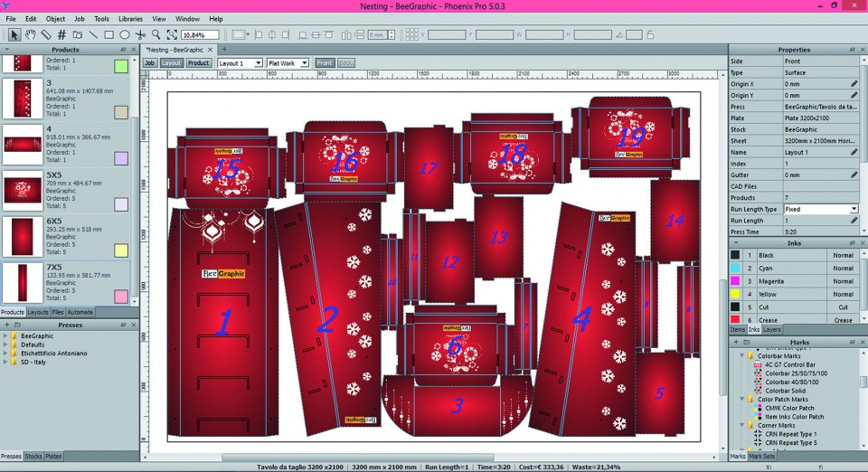Pick the ruler measure tool
This screenshot has width=868, height=472.
46,34
